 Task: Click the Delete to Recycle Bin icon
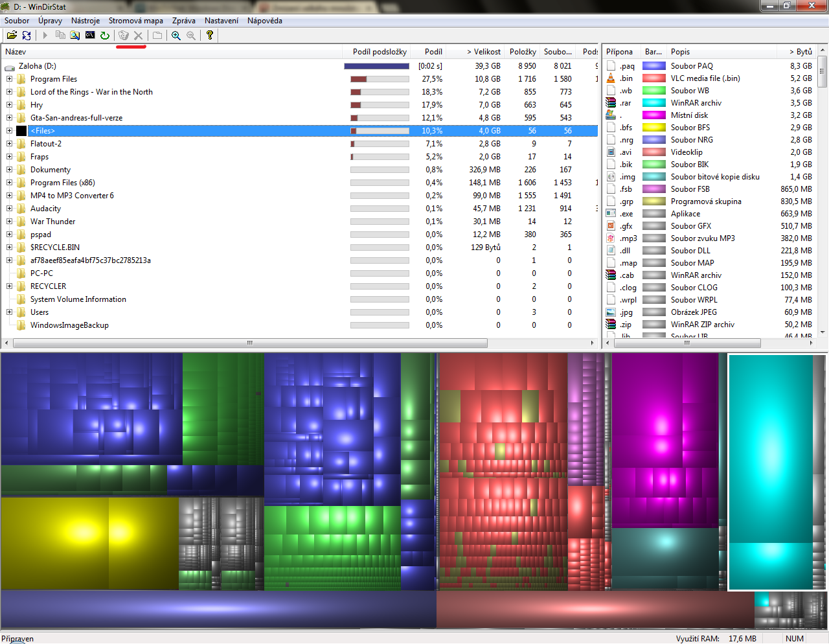point(124,36)
